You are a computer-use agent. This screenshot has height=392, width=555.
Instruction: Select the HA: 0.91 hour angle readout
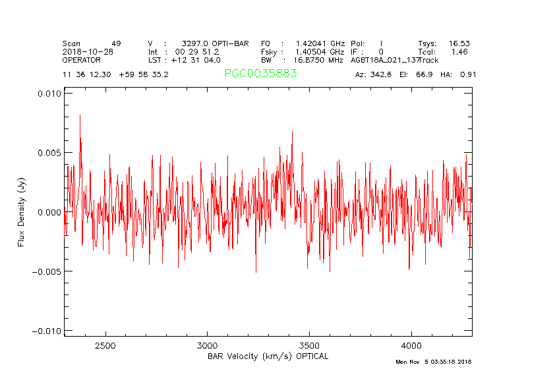(x=459, y=74)
